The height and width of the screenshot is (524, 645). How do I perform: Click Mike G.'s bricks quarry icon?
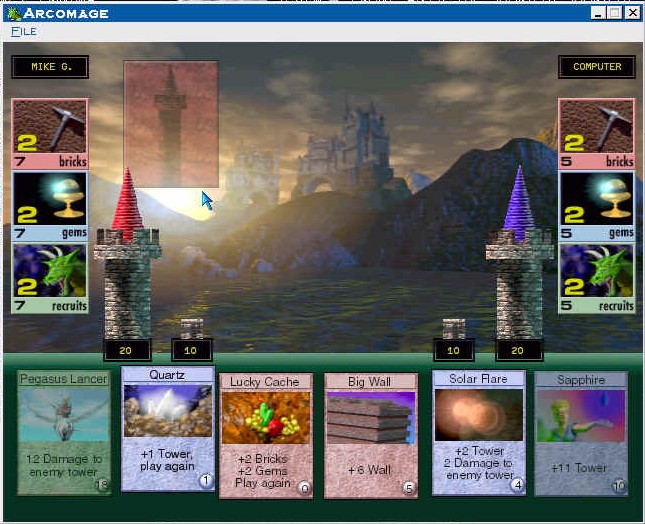50,127
